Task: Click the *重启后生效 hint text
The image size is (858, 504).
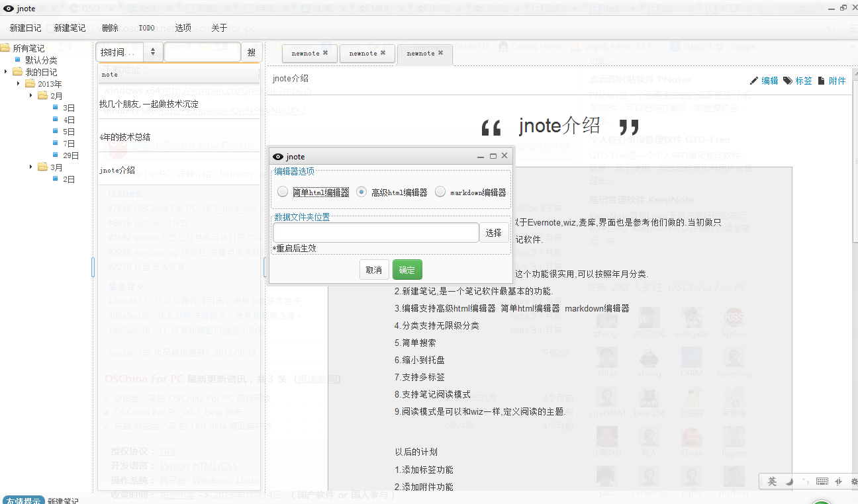Action: (x=294, y=249)
